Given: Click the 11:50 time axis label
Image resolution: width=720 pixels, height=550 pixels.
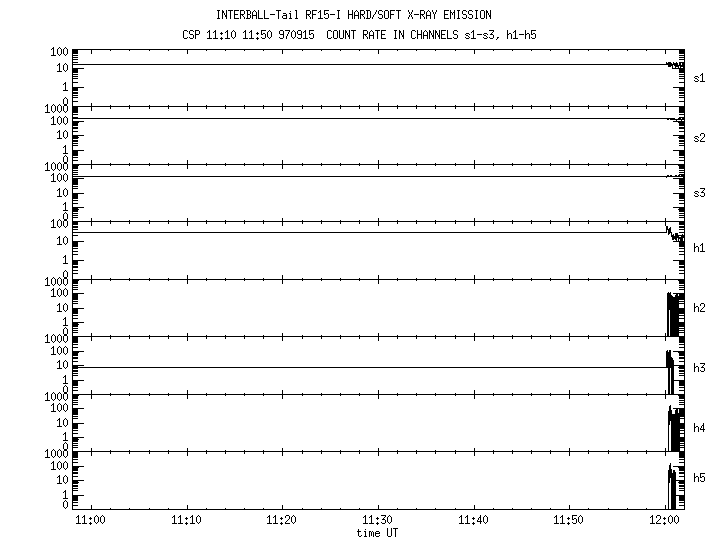Looking at the screenshot, I should pos(568,520).
